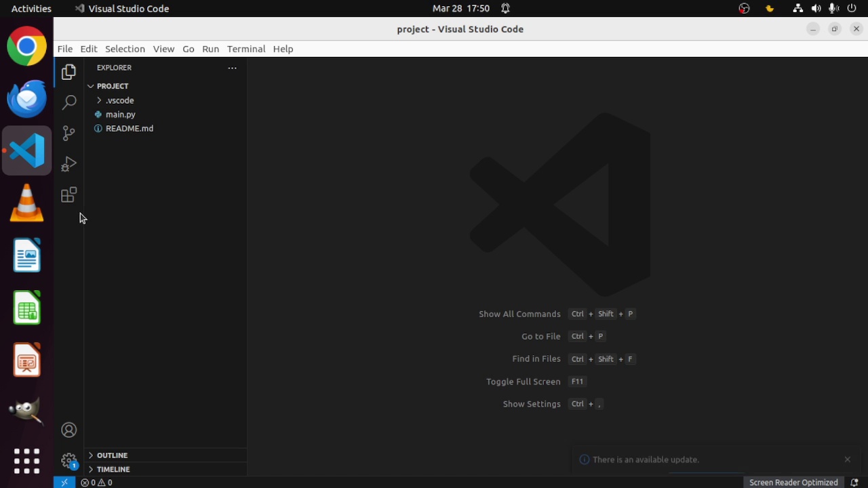Open the Explorer view in activity bar
868x488 pixels.
click(x=68, y=72)
